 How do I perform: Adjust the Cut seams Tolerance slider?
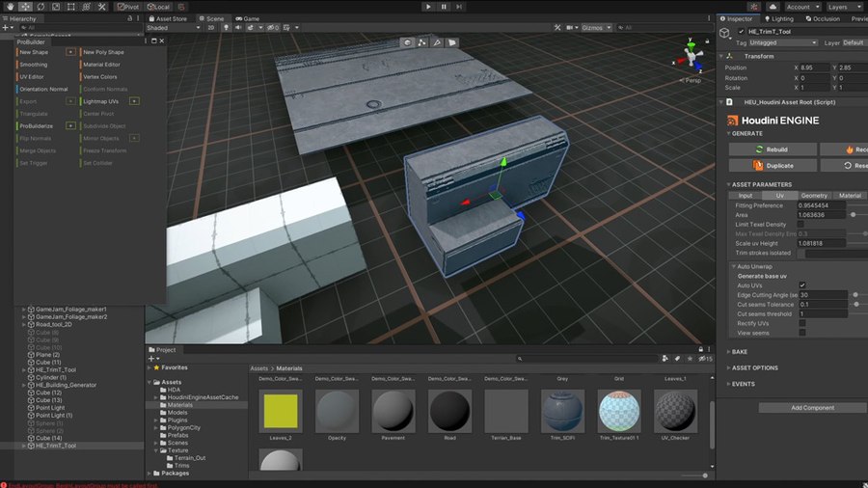click(x=856, y=305)
